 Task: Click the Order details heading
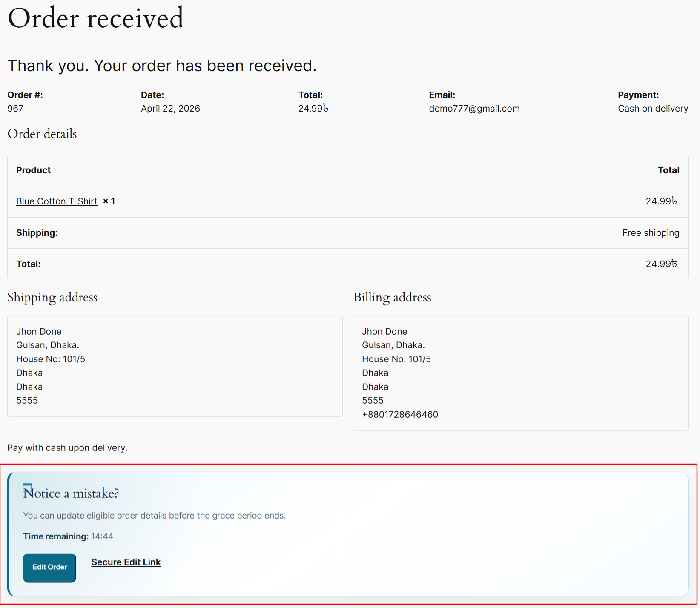[42, 134]
